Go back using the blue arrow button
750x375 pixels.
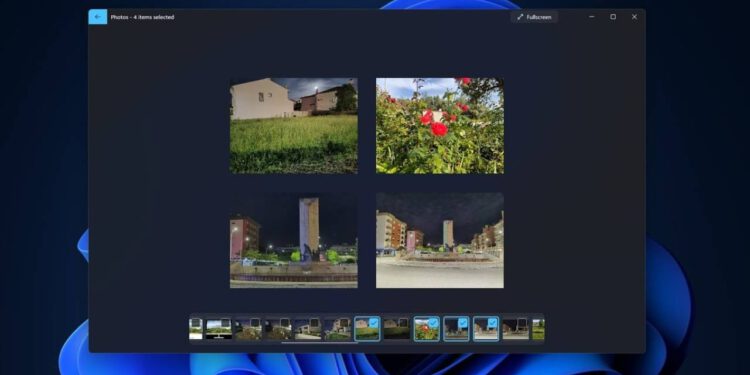[x=98, y=17]
